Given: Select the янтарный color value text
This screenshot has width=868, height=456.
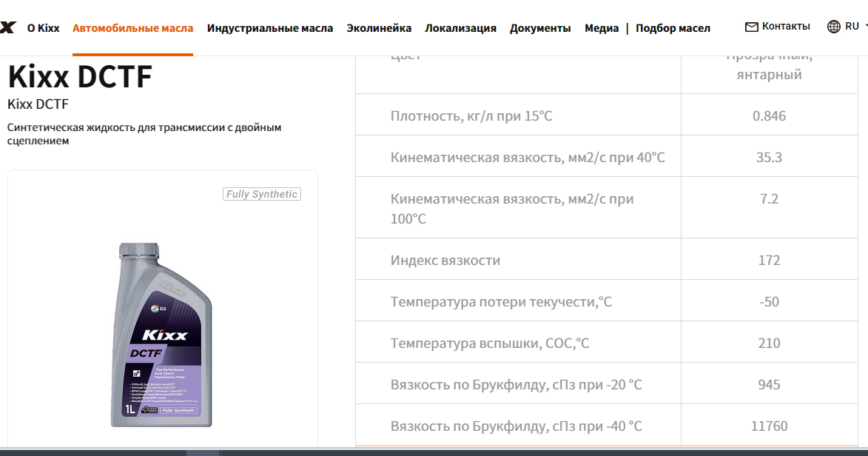Looking at the screenshot, I should pyautogui.click(x=769, y=74).
